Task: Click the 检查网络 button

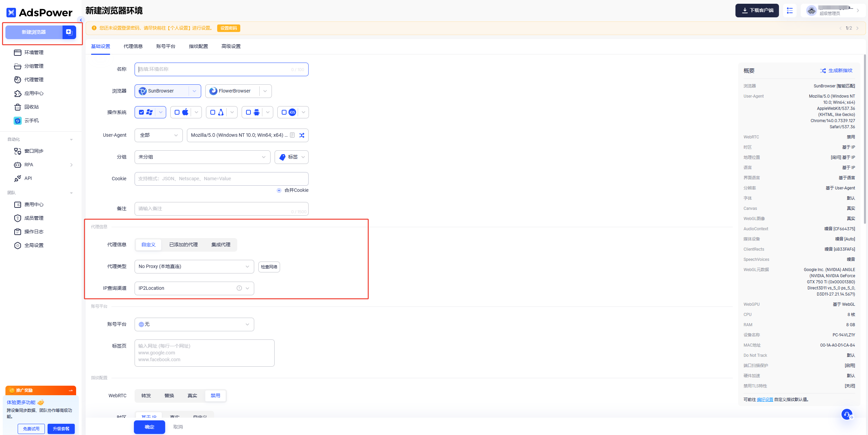Action: pyautogui.click(x=269, y=267)
